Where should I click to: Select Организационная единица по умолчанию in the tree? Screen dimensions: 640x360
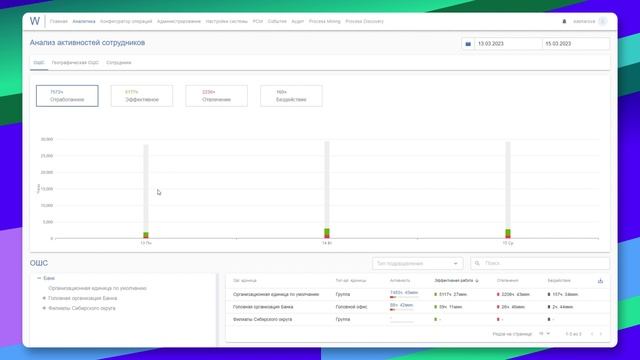click(x=97, y=288)
